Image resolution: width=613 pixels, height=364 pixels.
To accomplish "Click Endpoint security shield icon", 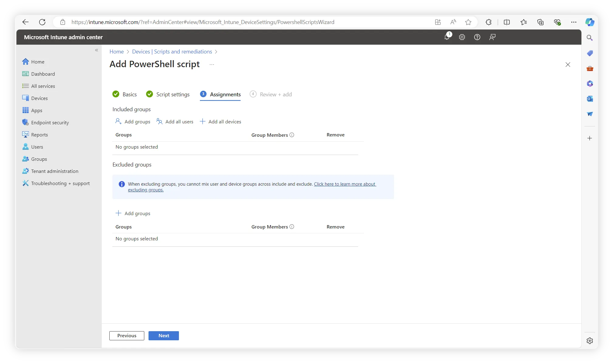I will click(x=26, y=122).
